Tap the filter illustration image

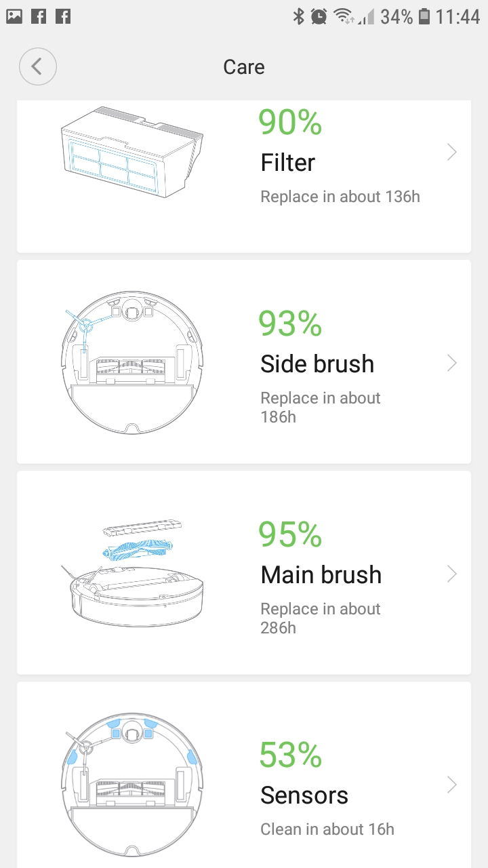[x=132, y=152]
